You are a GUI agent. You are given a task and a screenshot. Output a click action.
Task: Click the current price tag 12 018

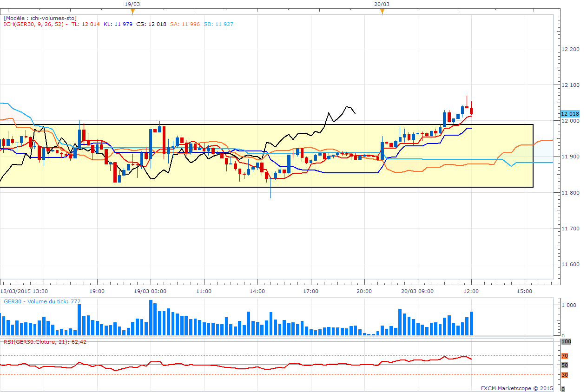570,114
